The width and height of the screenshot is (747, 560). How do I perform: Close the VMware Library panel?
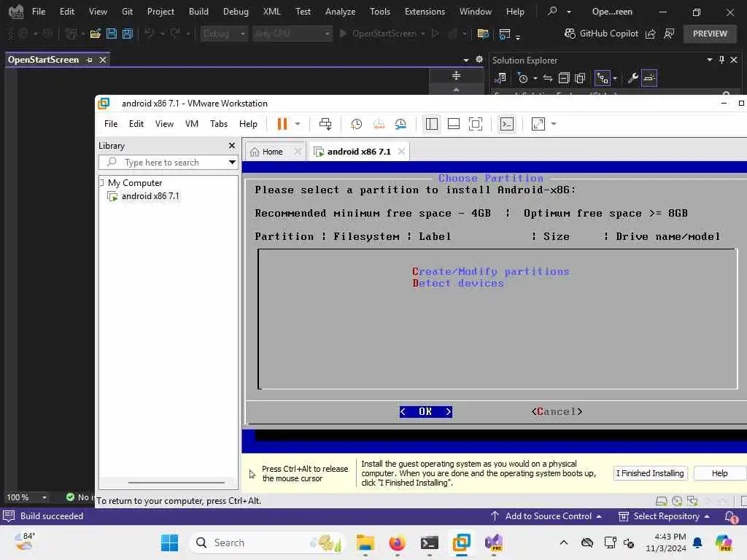(231, 145)
